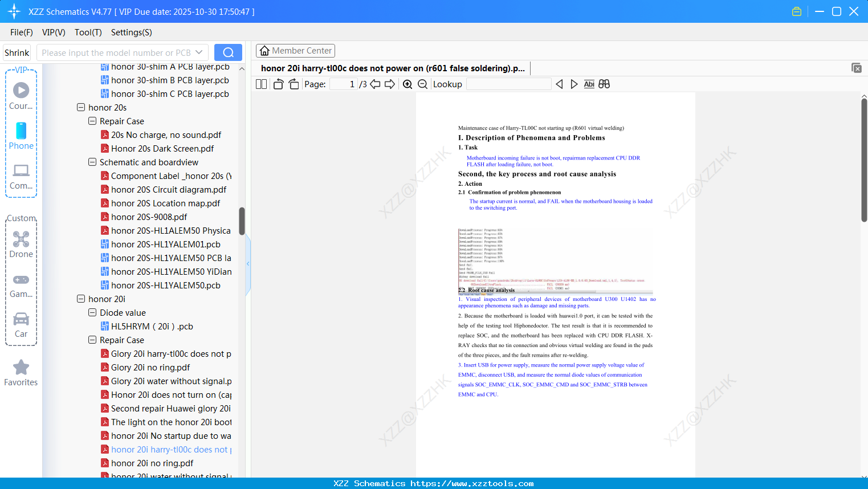Toggle the Abi whole-word match option
This screenshot has width=868, height=489.
pos(589,84)
